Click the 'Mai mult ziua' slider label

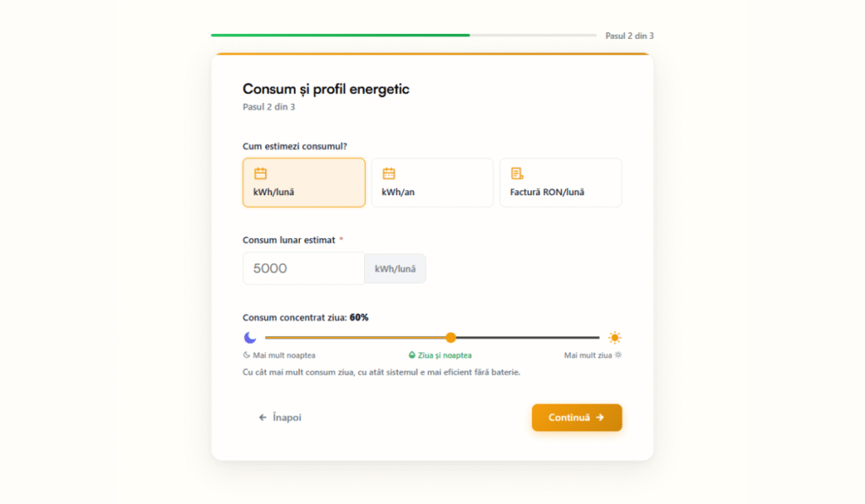click(x=588, y=355)
